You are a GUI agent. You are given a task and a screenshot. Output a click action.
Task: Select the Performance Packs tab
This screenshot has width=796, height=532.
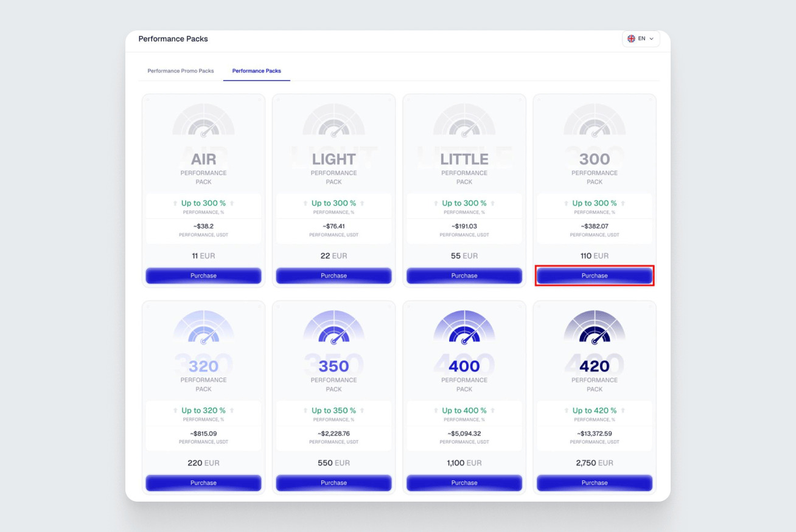click(x=256, y=71)
